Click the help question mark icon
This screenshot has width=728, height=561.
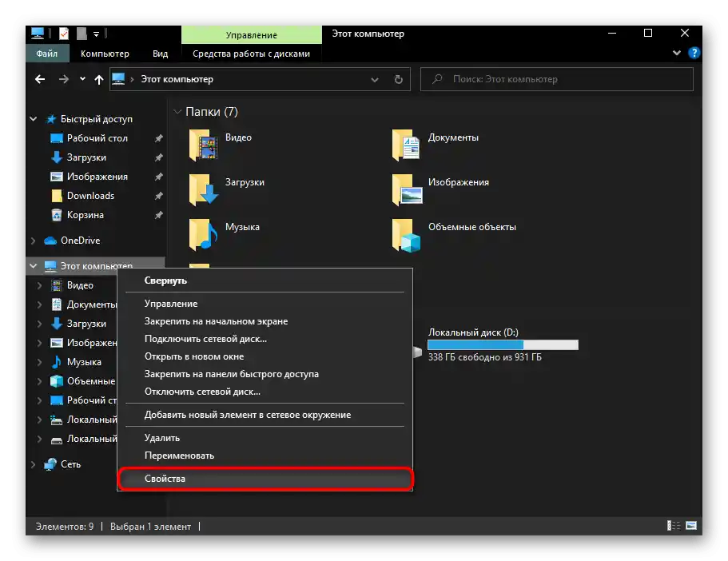click(694, 54)
